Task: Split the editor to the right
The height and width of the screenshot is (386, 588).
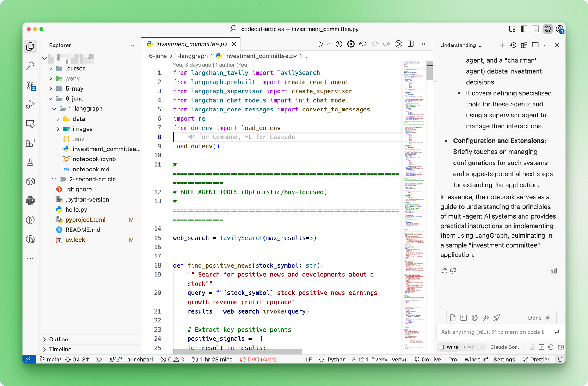Action: [x=410, y=44]
